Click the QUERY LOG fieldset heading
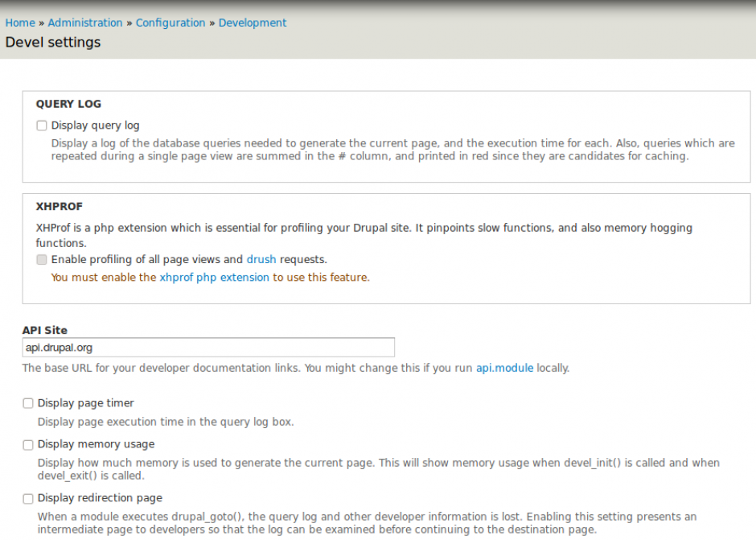Screen dimensions: 756x540 (x=68, y=104)
